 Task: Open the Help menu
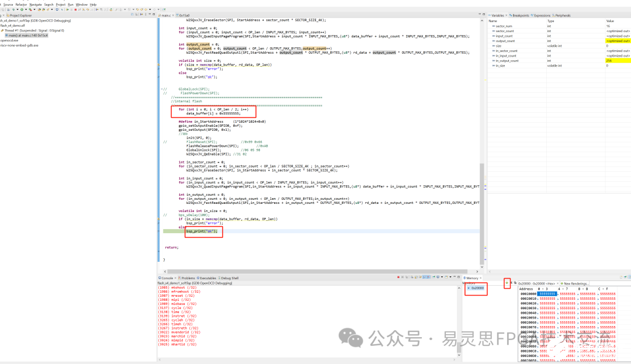click(93, 5)
